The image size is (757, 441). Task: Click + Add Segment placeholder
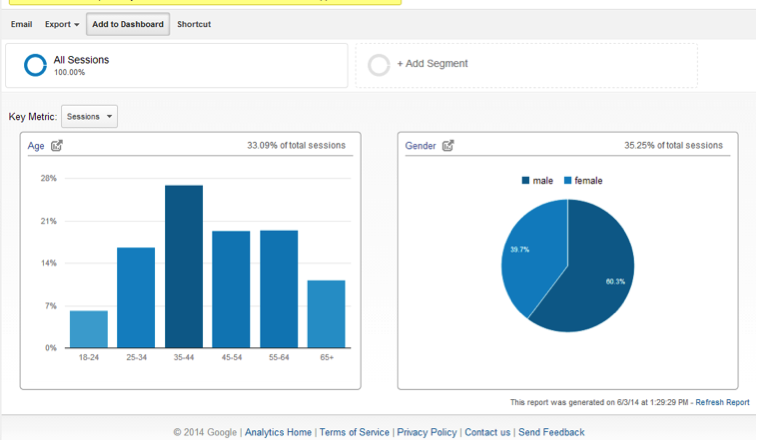tap(527, 66)
